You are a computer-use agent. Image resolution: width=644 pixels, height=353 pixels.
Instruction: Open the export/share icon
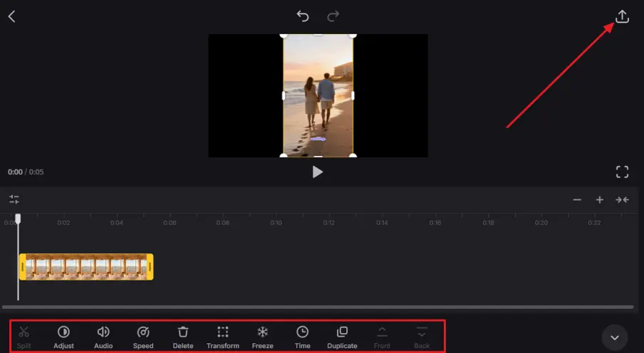(x=622, y=16)
